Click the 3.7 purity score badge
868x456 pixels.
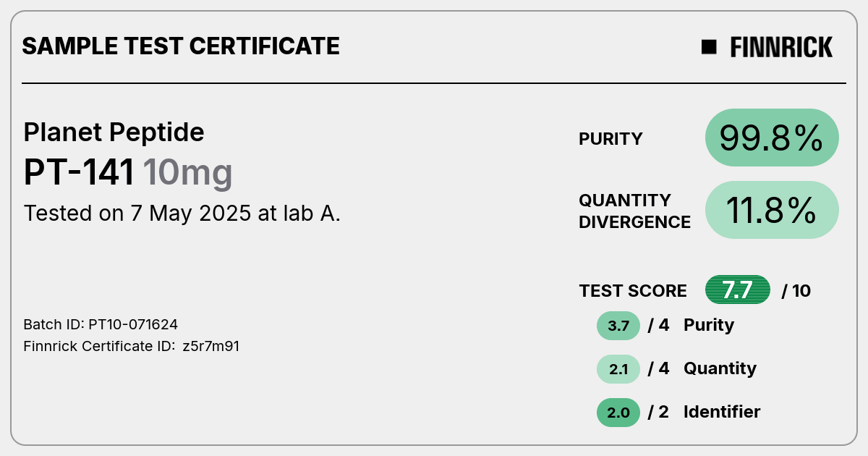(x=618, y=326)
